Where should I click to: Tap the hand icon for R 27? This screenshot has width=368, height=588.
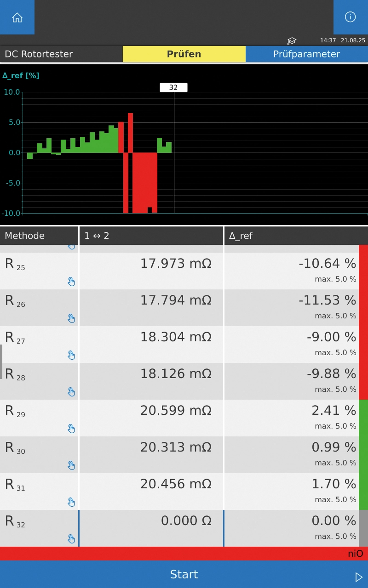click(71, 355)
